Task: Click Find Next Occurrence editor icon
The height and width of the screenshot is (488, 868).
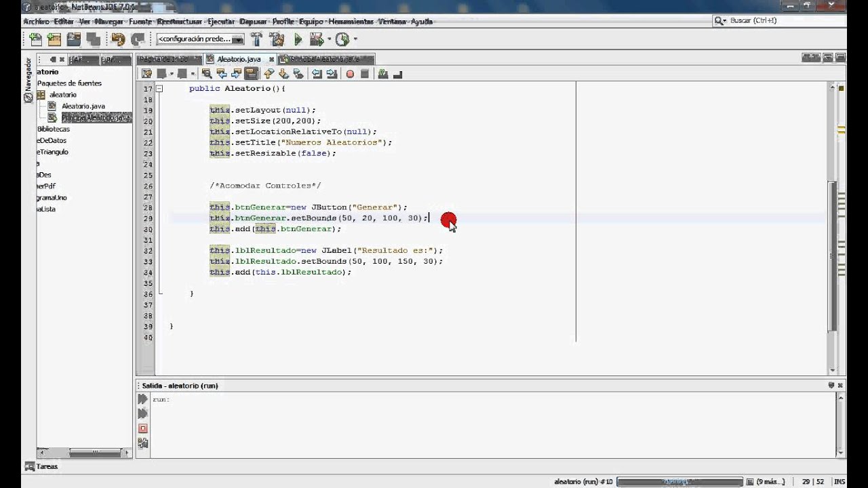Action: pyautogui.click(x=236, y=73)
